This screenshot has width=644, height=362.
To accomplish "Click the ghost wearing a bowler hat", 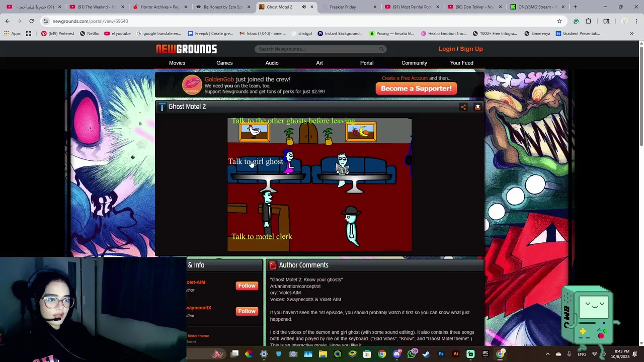I will click(x=352, y=225).
